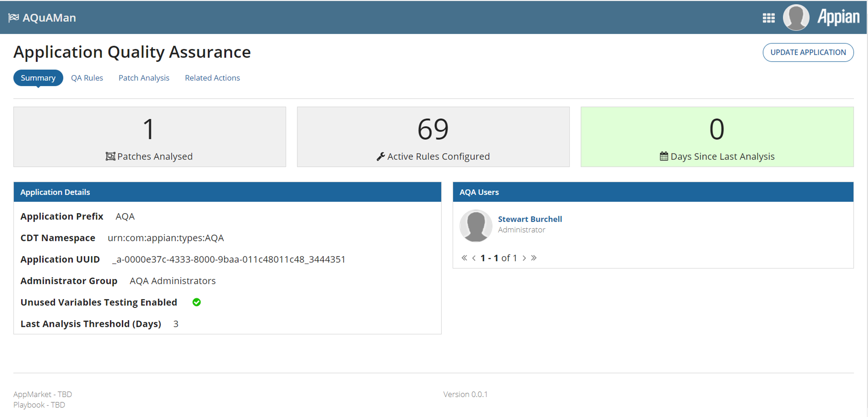Click the Unused Variables Testing Enabled label
This screenshot has height=417, width=868.
point(99,302)
